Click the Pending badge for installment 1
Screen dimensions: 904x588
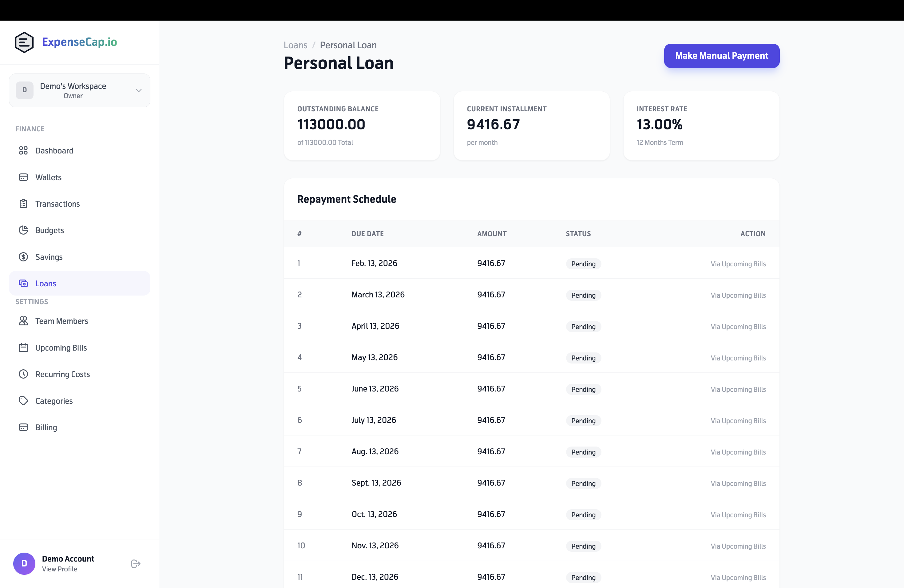583,264
